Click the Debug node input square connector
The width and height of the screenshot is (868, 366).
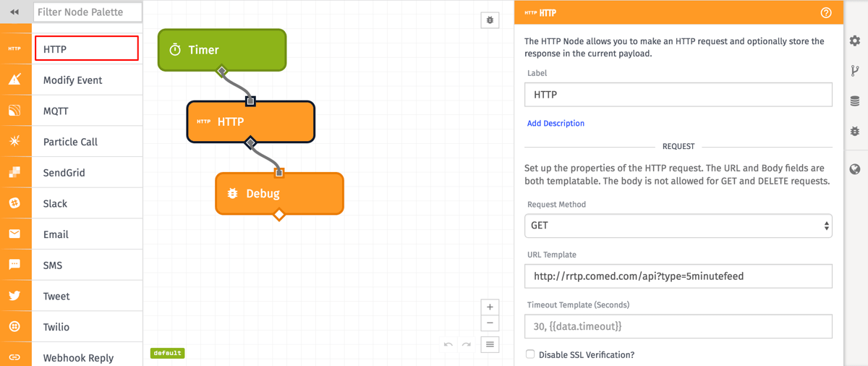tap(279, 173)
